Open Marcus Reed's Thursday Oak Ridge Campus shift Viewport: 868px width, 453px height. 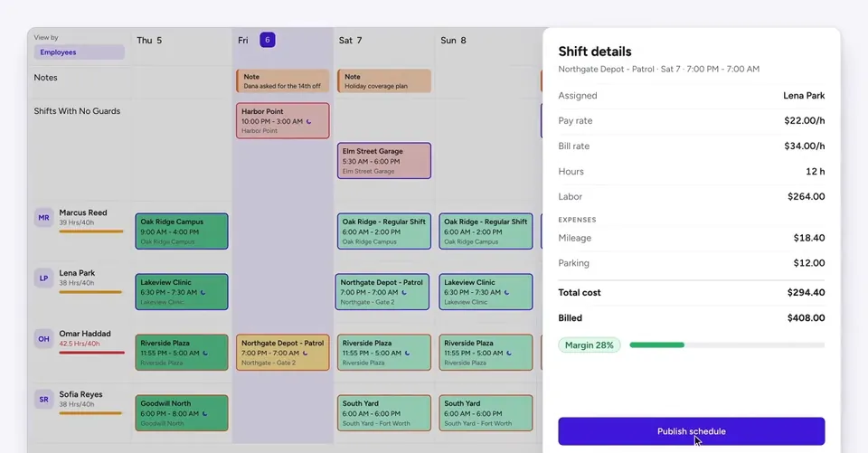(x=182, y=231)
